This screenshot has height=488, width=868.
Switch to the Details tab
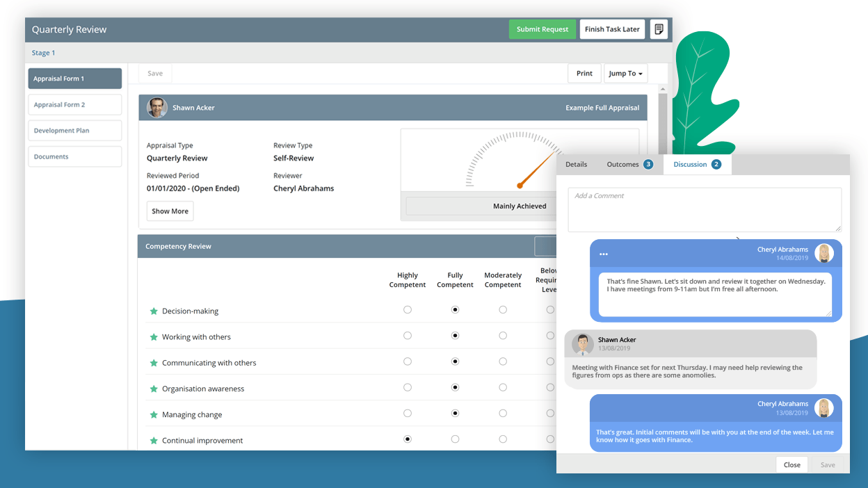coord(576,165)
